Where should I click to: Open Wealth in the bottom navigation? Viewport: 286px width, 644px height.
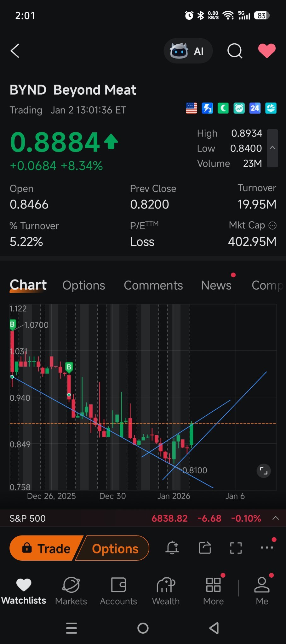pyautogui.click(x=166, y=591)
